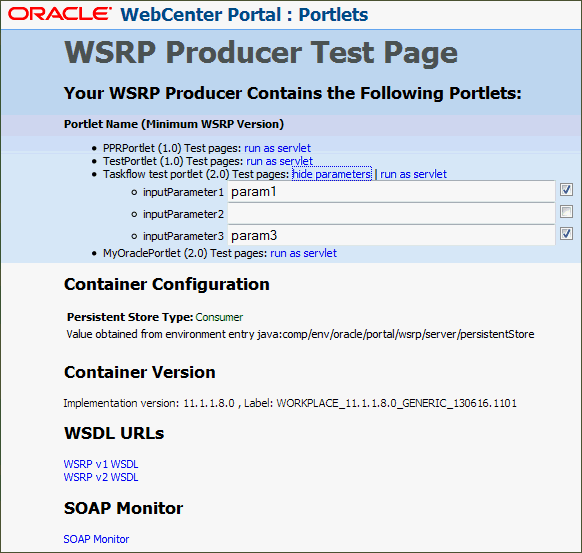Image resolution: width=582 pixels, height=553 pixels.
Task: Run Taskflow test portlet as servlet
Action: tap(413, 174)
